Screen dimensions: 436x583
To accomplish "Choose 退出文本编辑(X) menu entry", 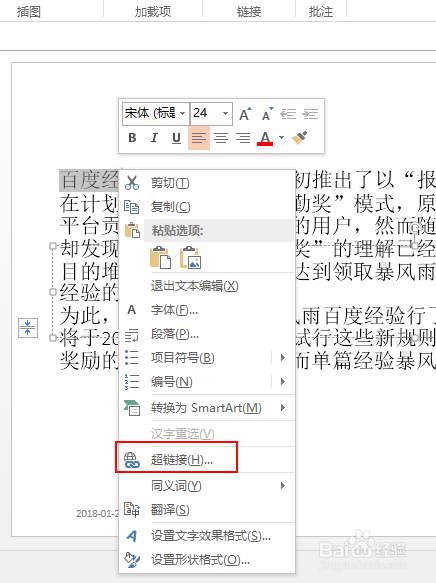I will click(x=194, y=286).
